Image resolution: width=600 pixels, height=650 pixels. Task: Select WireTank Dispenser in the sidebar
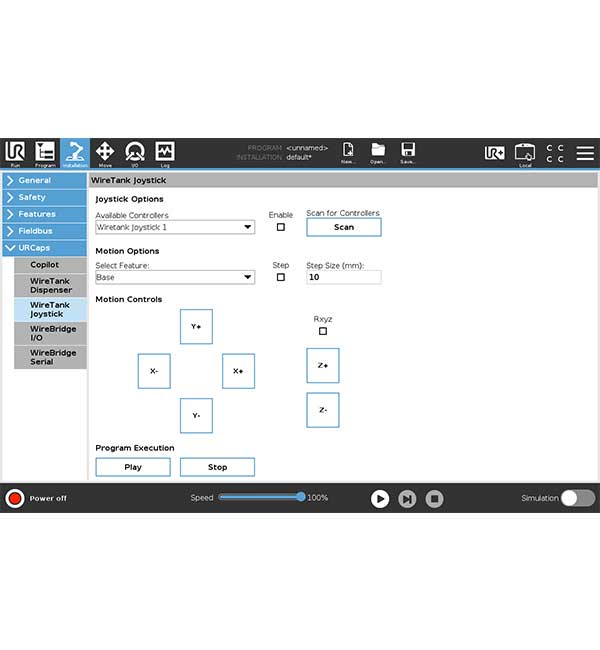51,286
